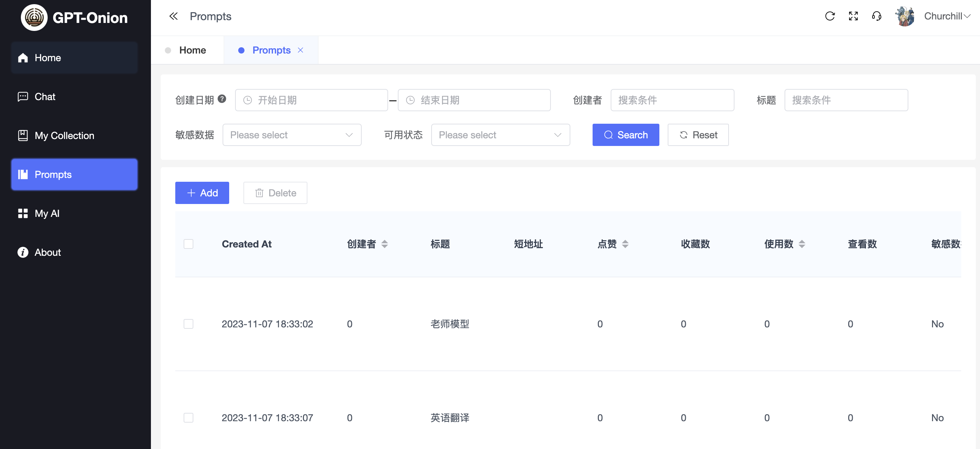Screen dimensions: 980x449
Task: Select the 英语翻译 row checkbox
Action: [x=188, y=418]
